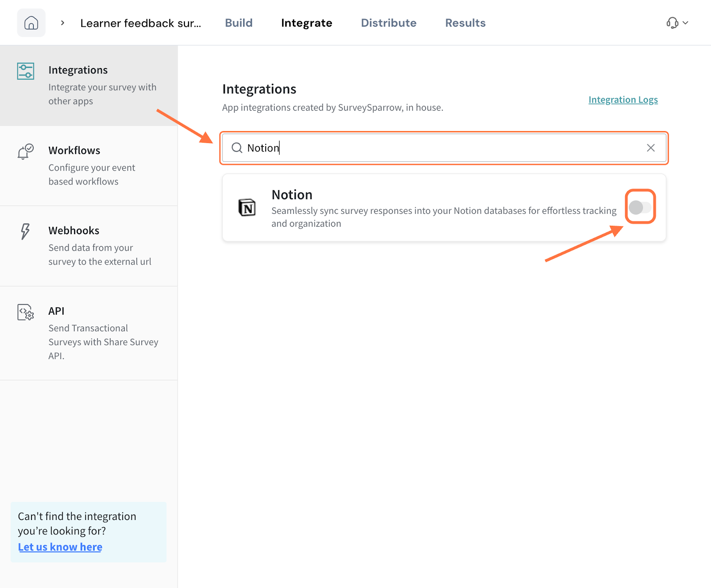The image size is (711, 588).
Task: Open the Distribute tab
Action: (x=388, y=23)
